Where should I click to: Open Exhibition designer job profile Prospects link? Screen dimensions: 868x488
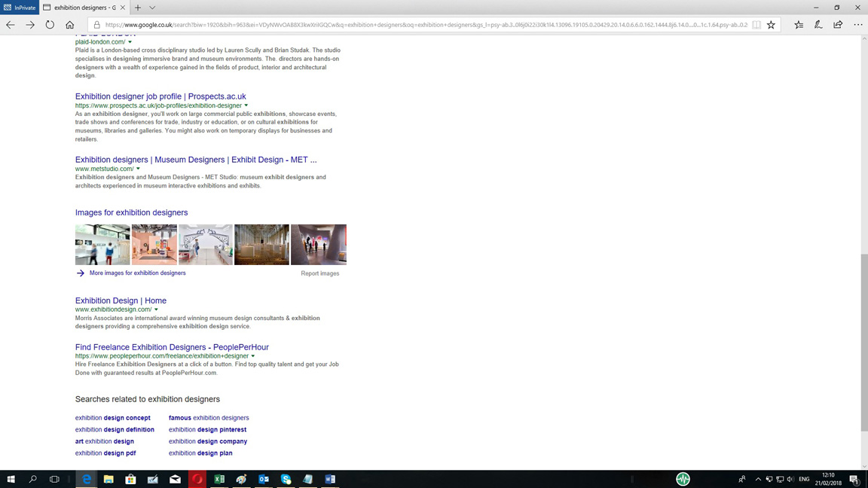(x=160, y=96)
